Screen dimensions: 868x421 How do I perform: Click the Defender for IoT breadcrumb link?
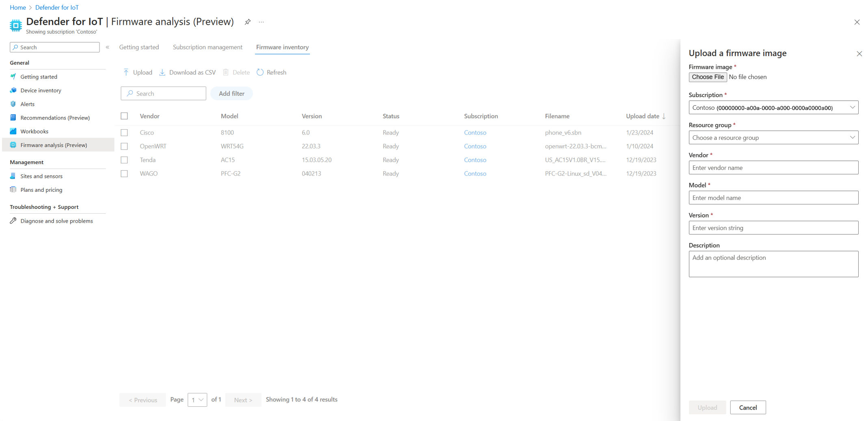(x=57, y=7)
